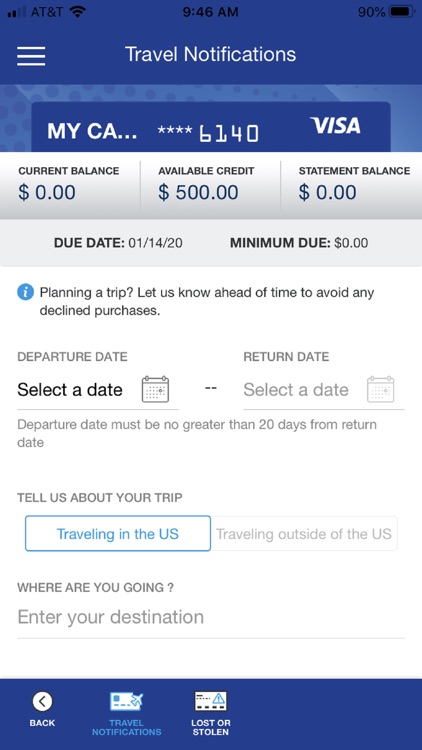Open the Lost or Stolen card icon

coord(211,702)
